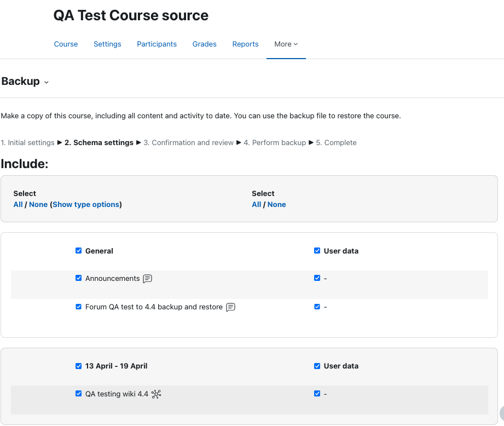Viewport: 504px width, 426px height.
Task: Toggle the Announcements activity checkbox
Action: click(78, 278)
